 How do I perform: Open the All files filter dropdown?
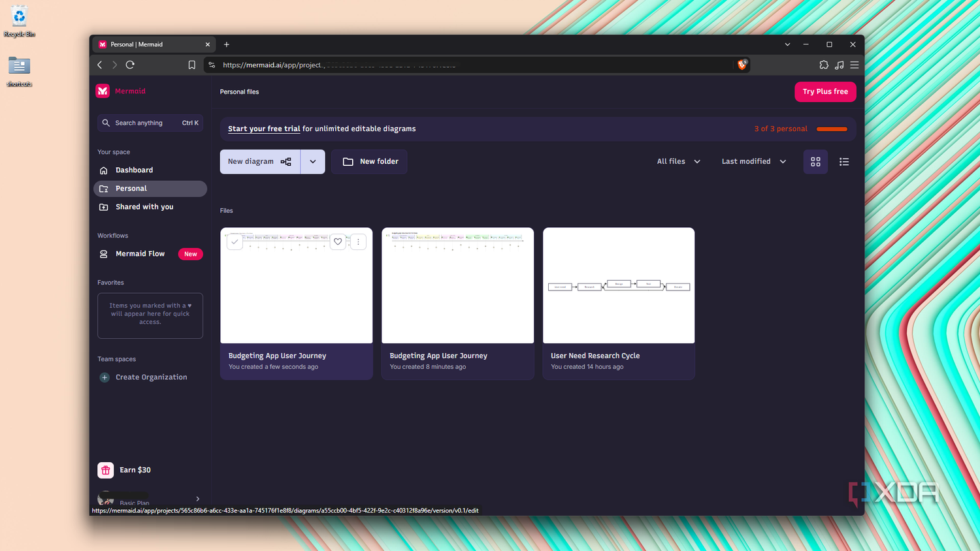point(679,162)
